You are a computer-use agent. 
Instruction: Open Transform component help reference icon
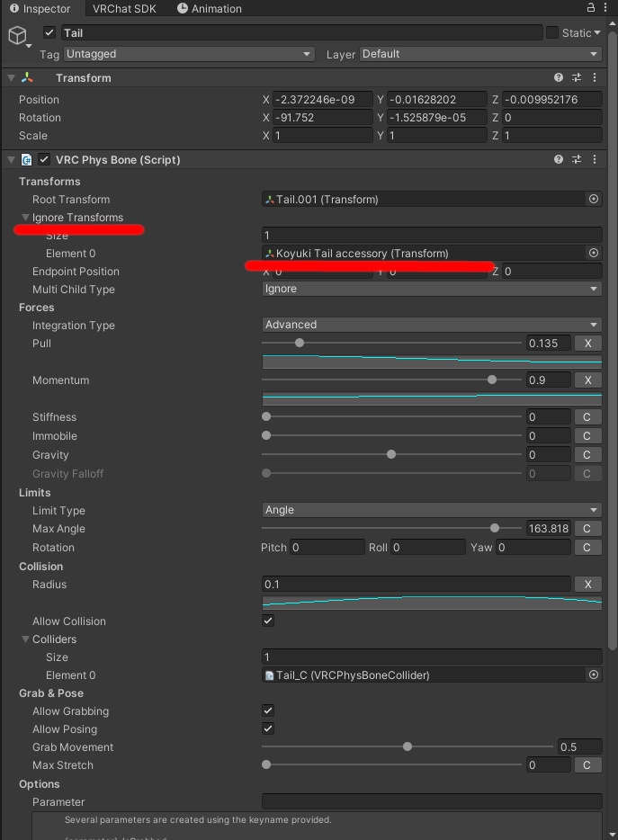559,78
